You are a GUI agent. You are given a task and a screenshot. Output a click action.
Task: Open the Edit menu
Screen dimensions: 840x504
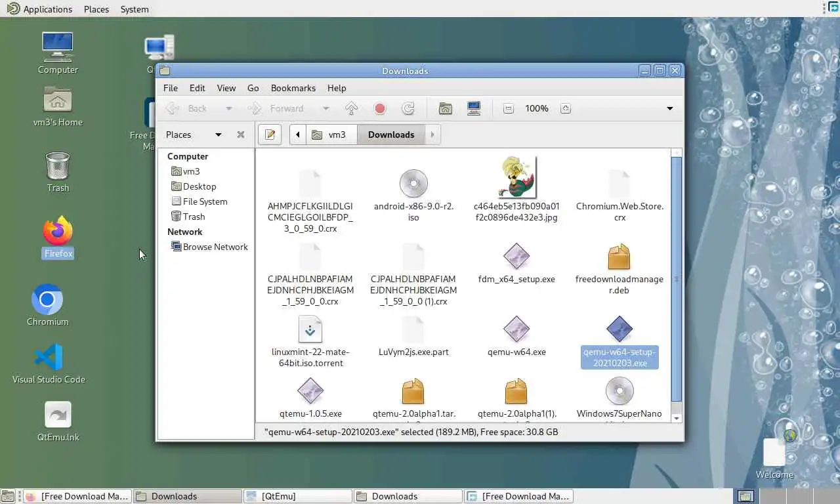point(198,88)
